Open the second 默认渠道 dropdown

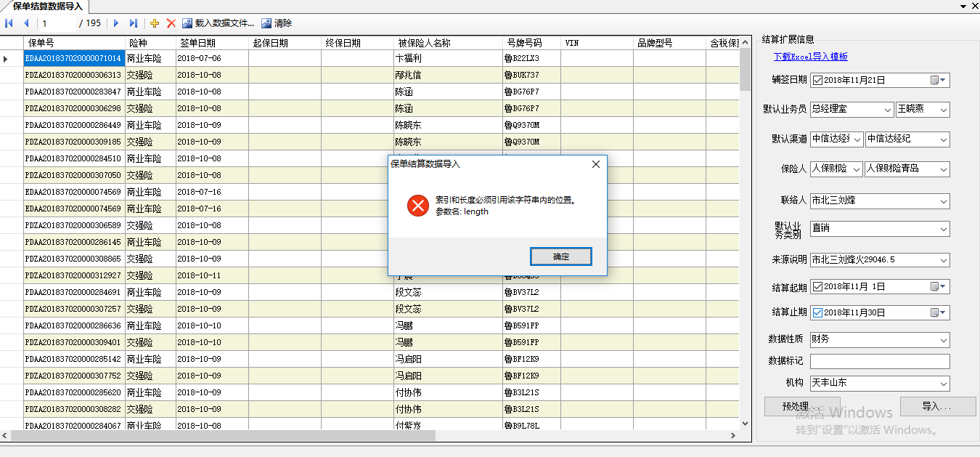point(943,139)
